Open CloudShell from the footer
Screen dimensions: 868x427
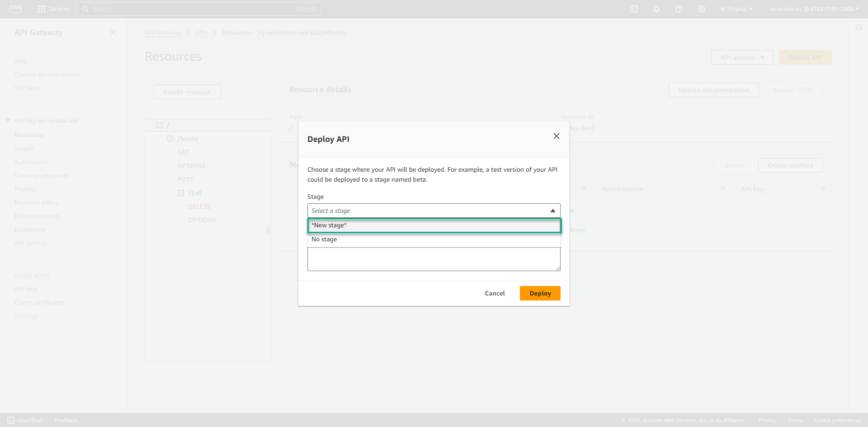pyautogui.click(x=25, y=420)
